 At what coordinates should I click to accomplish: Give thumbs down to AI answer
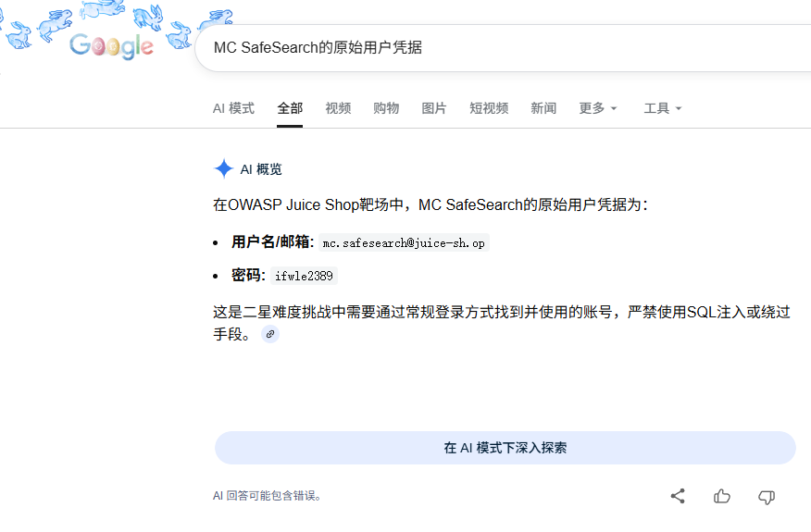tap(766, 497)
